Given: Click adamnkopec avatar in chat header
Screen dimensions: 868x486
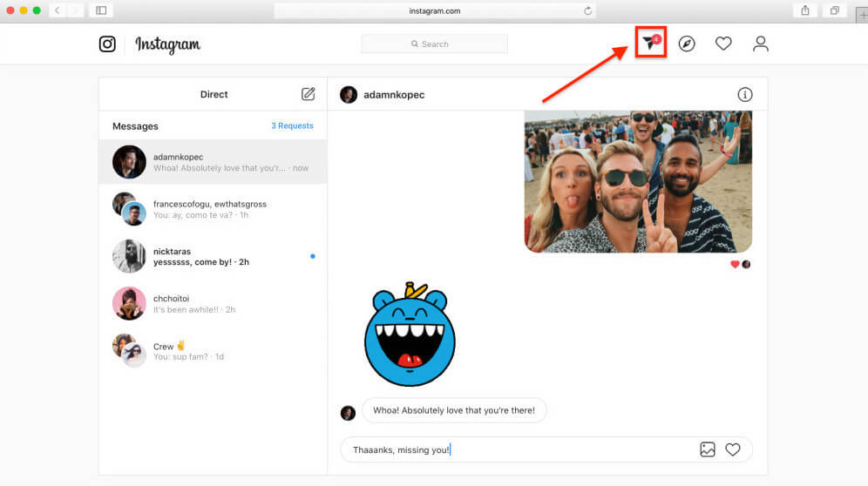Looking at the screenshot, I should tap(349, 95).
